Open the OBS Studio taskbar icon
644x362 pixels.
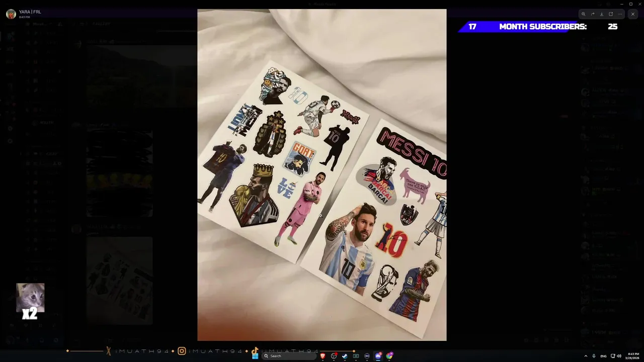point(334,356)
